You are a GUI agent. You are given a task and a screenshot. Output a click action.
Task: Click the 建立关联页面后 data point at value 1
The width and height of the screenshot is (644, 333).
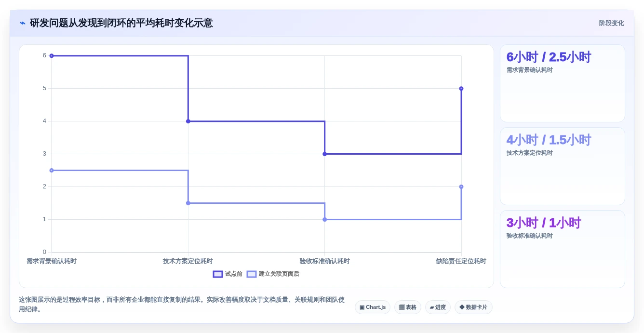point(324,220)
